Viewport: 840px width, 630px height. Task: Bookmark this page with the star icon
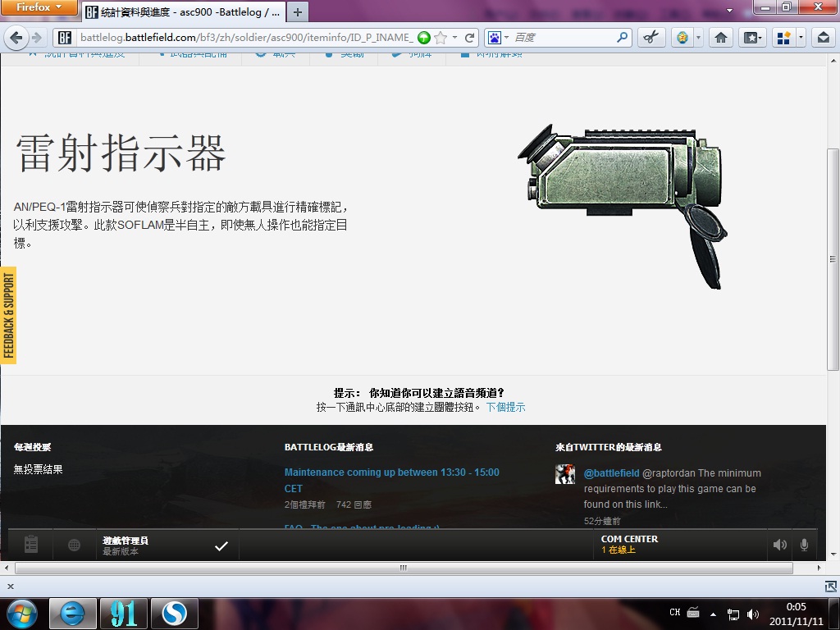pyautogui.click(x=441, y=38)
